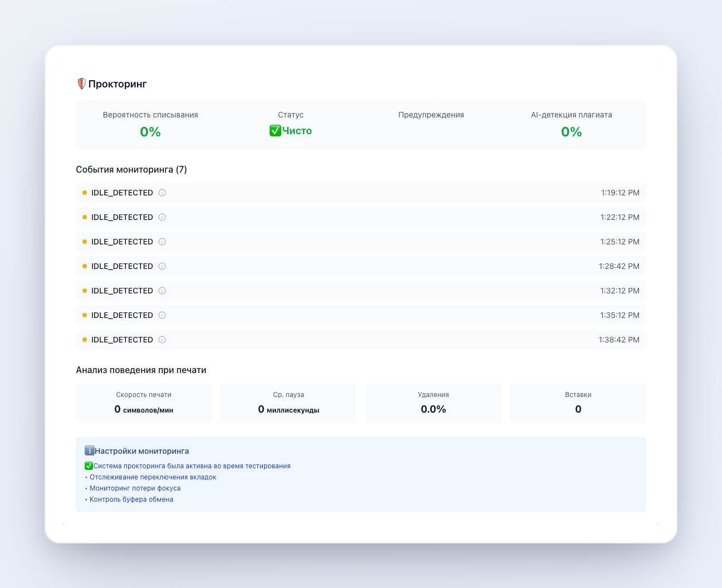This screenshot has height=588, width=722.
Task: Click the Прокторинг heading
Action: coord(118,84)
